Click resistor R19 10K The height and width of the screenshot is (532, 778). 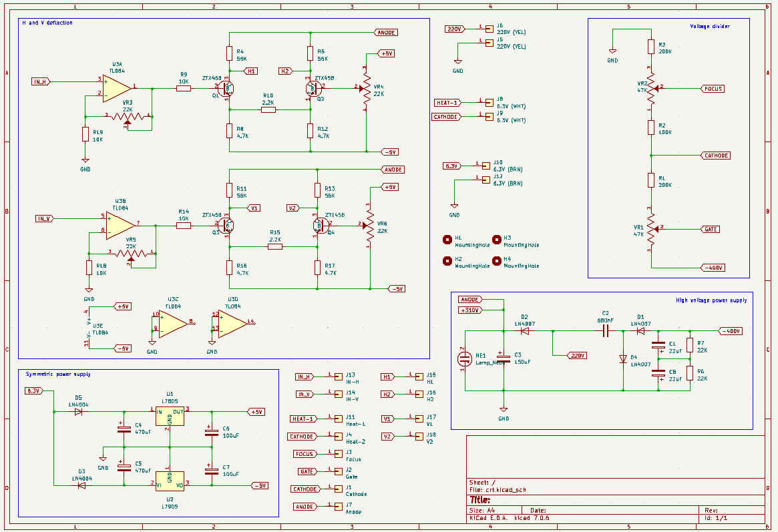tap(85, 134)
